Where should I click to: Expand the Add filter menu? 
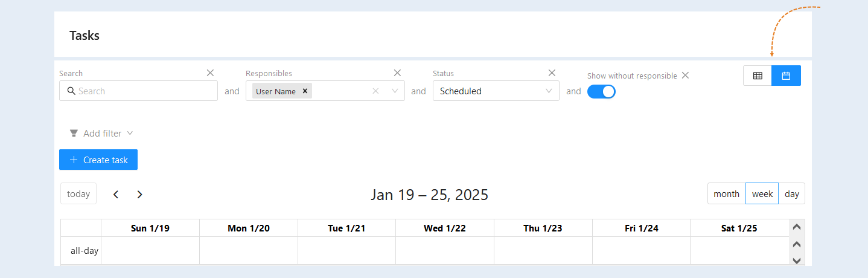[101, 133]
